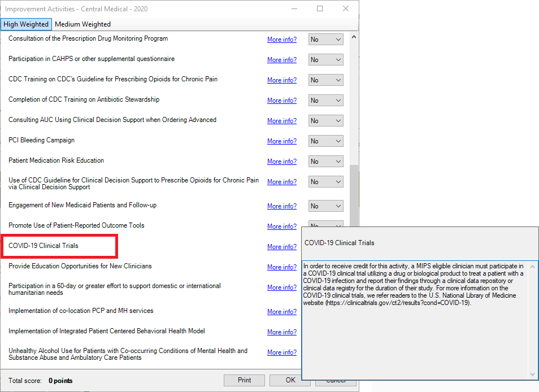Open More info for PCI Bleeding Campaign
539x392 pixels.
(x=281, y=141)
